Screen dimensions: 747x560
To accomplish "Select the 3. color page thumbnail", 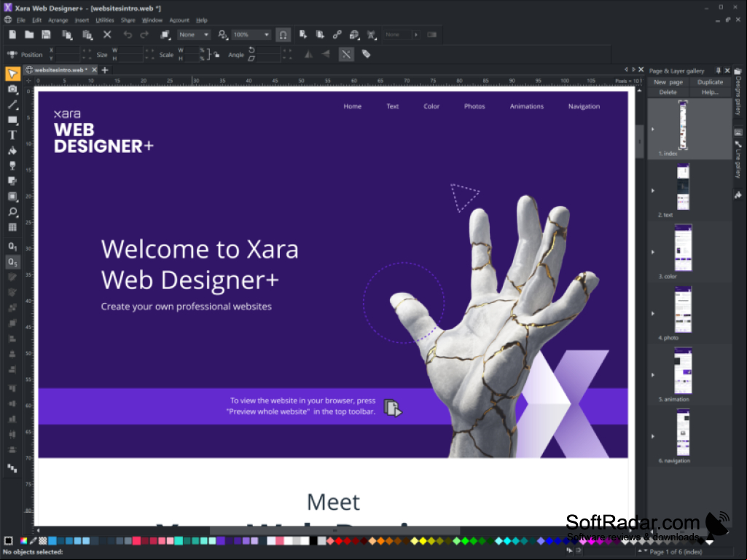I will (x=683, y=248).
